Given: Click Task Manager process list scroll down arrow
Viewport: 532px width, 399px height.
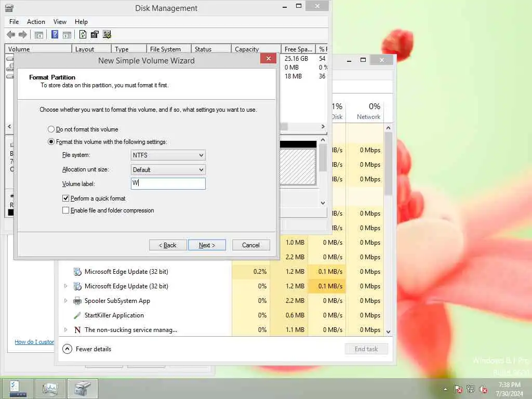Looking at the screenshot, I should point(389,331).
